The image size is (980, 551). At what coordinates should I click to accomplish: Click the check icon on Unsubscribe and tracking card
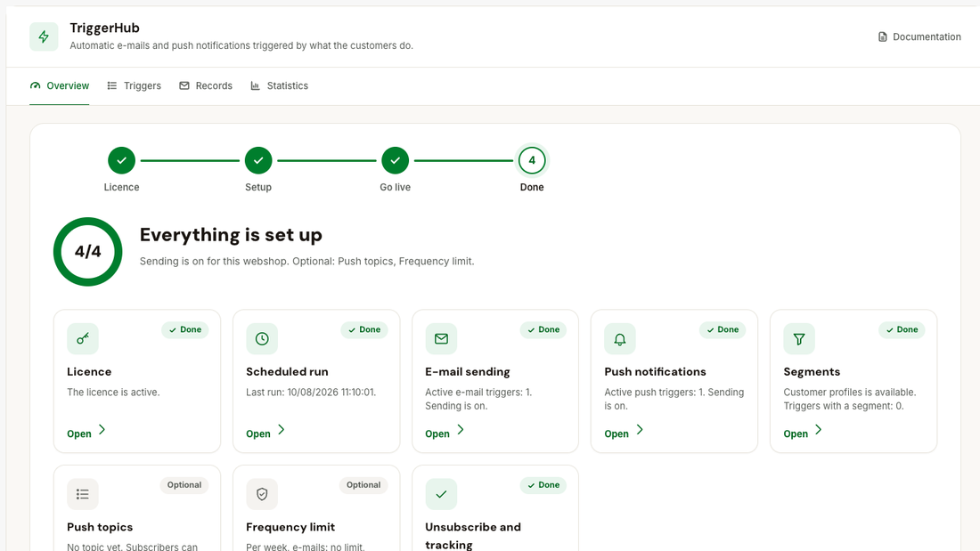[441, 494]
